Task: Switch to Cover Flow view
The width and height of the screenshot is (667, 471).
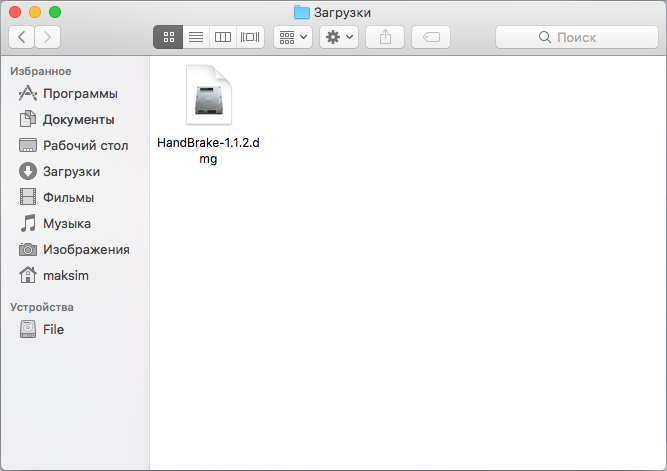Action: click(250, 37)
